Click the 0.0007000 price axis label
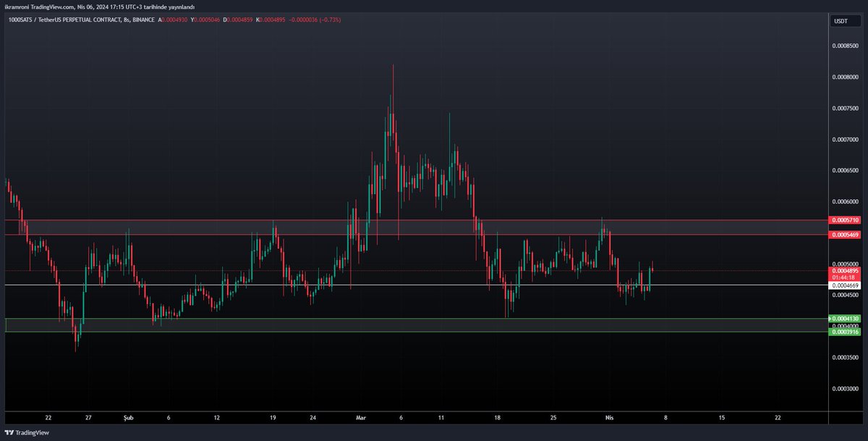868x441 pixels. 845,139
